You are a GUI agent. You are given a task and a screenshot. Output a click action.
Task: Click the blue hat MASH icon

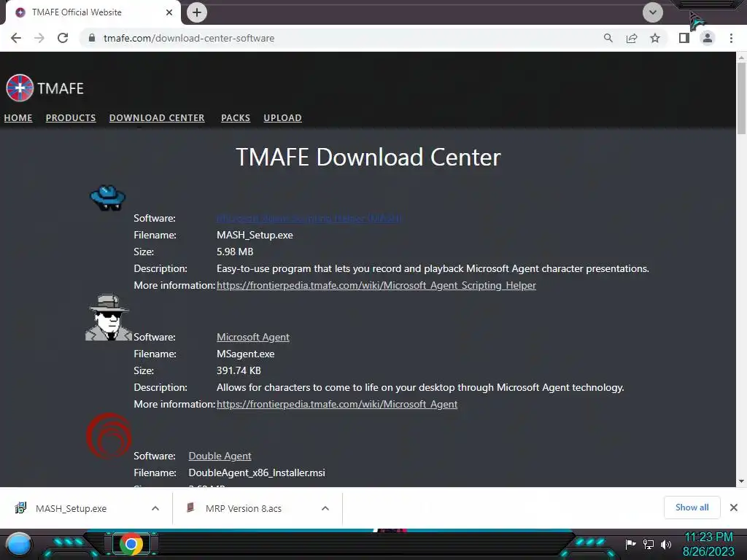(108, 197)
